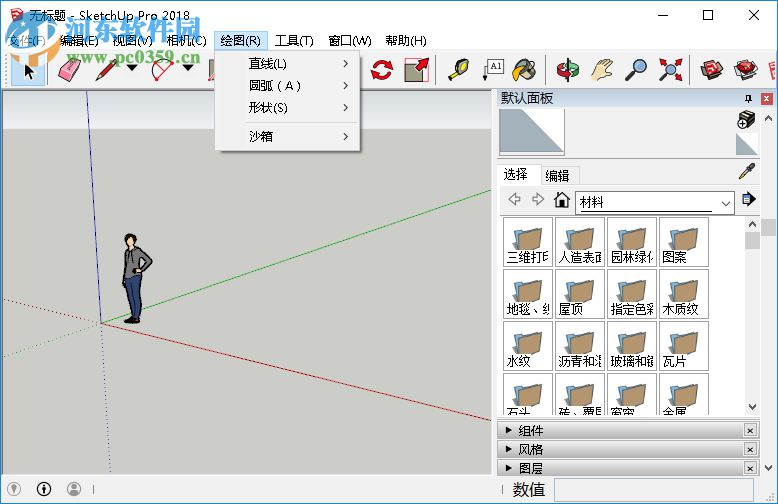Open the 相机(C) menu
Image resolution: width=778 pixels, height=504 pixels.
click(x=186, y=41)
